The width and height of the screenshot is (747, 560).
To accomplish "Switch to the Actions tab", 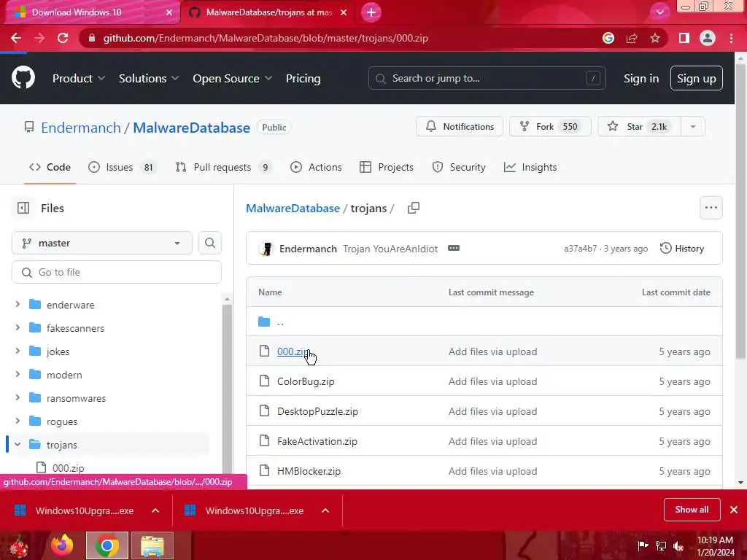I will click(x=317, y=167).
